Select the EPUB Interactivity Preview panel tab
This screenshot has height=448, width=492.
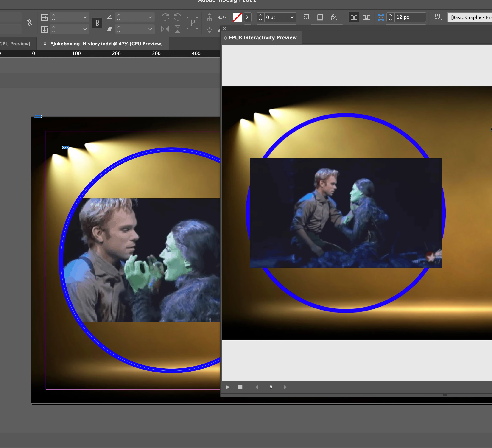pos(262,38)
